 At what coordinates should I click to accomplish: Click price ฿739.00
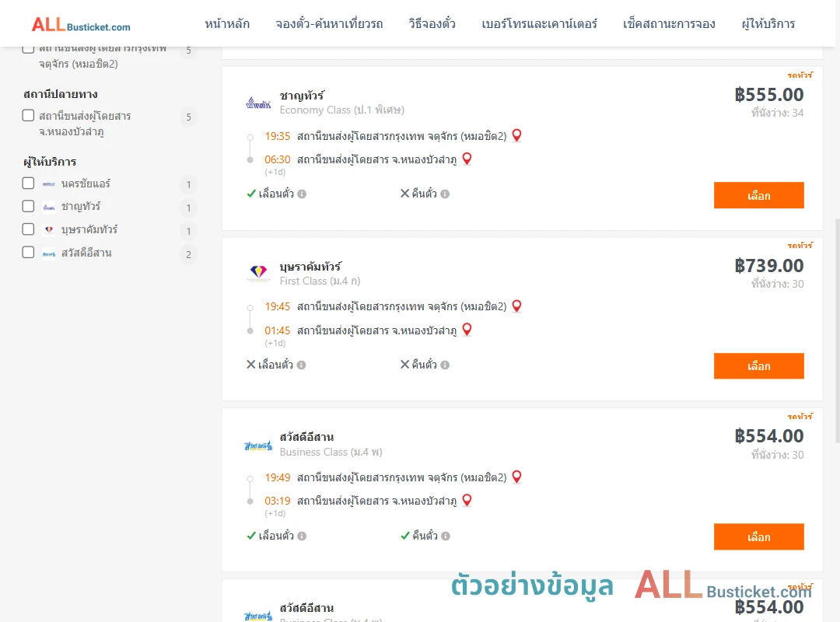pyautogui.click(x=768, y=265)
